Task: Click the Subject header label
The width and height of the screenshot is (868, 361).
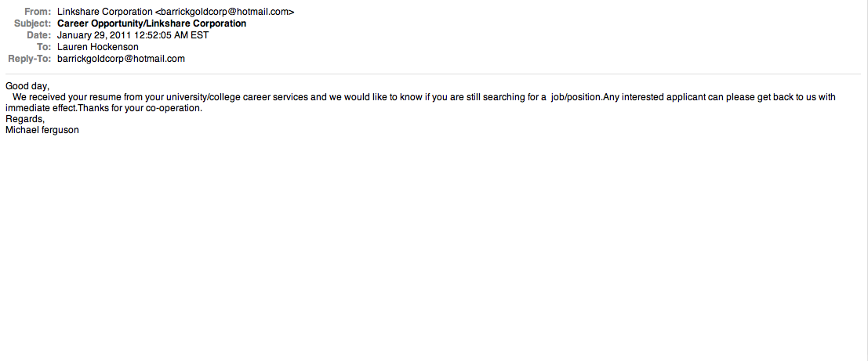Action: (33, 23)
